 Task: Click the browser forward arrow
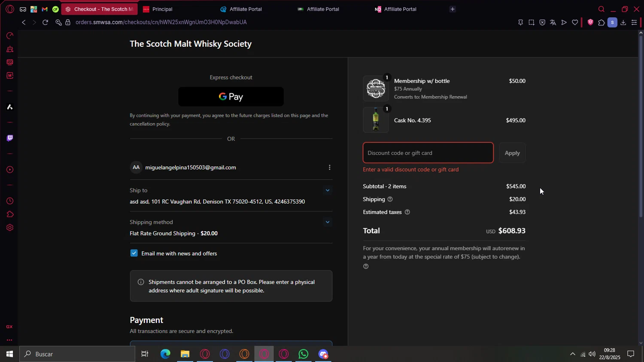(34, 22)
